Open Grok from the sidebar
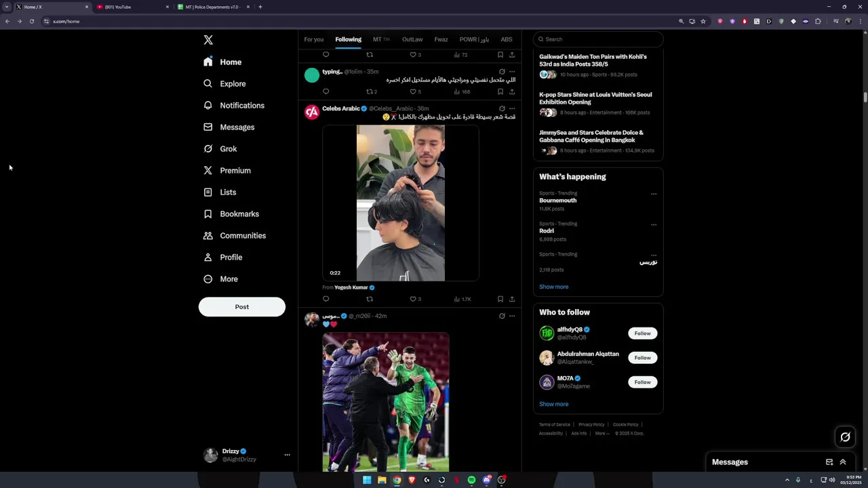The height and width of the screenshot is (488, 868). [x=220, y=148]
